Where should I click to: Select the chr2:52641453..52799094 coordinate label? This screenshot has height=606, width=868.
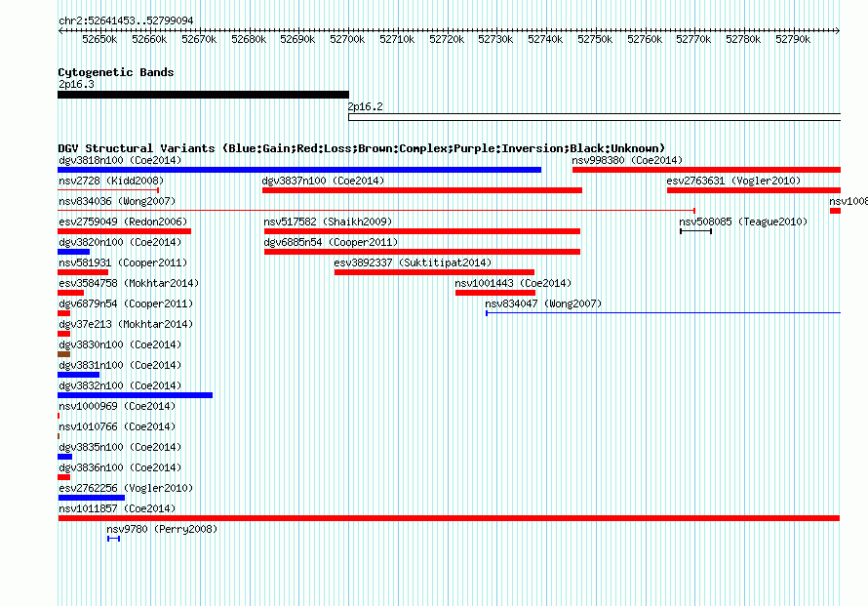(x=125, y=20)
